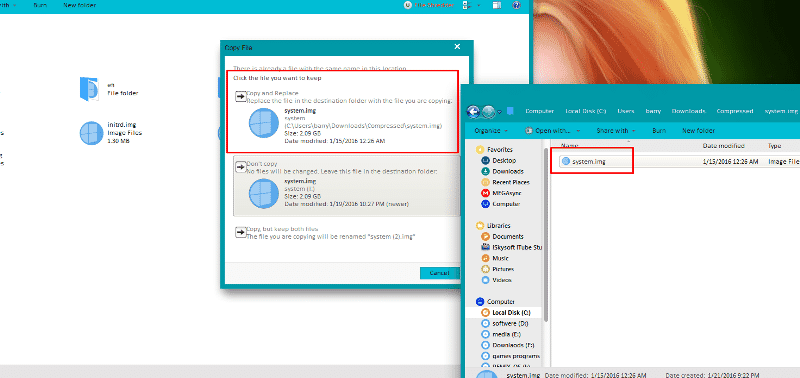Select media (E:) drive in navigation pane
The image size is (800, 378).
[x=506, y=334]
